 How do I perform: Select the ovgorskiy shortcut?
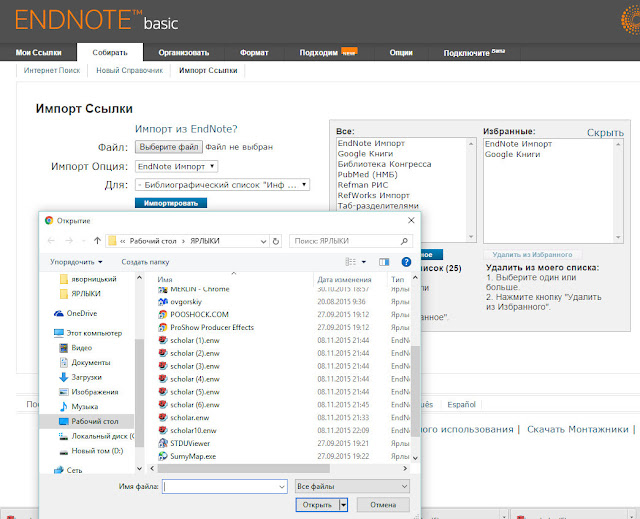186,302
